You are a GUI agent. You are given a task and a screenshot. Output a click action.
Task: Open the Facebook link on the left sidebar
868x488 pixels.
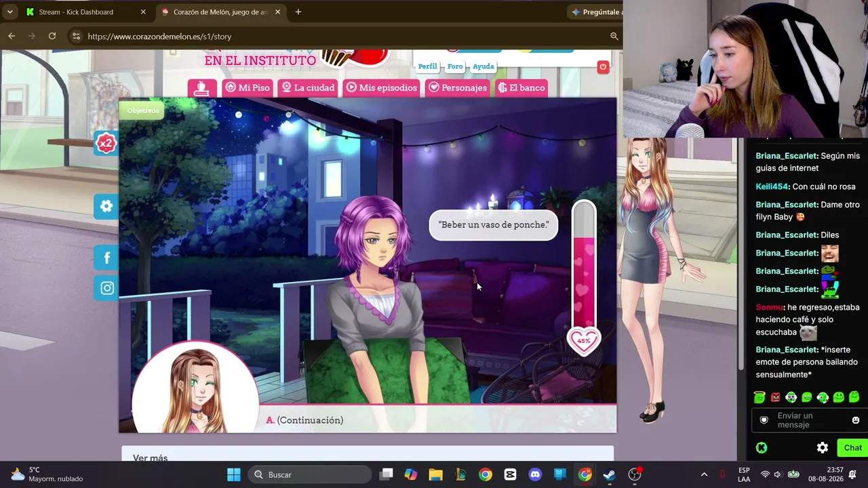pyautogui.click(x=106, y=258)
